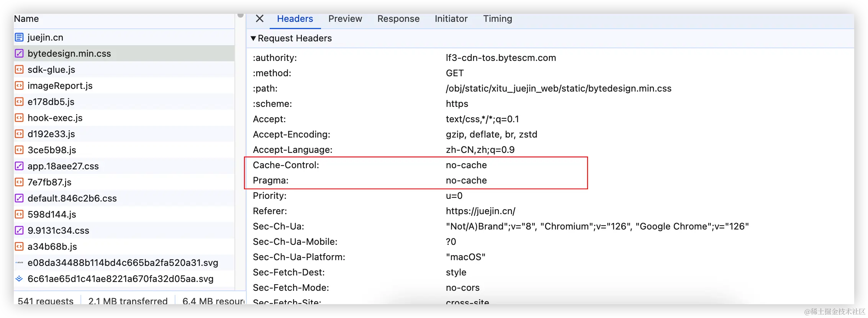Click the Accept-Encoding value gzip, deflate, br, zstd
Screen dimensions: 868x318
[x=491, y=134]
